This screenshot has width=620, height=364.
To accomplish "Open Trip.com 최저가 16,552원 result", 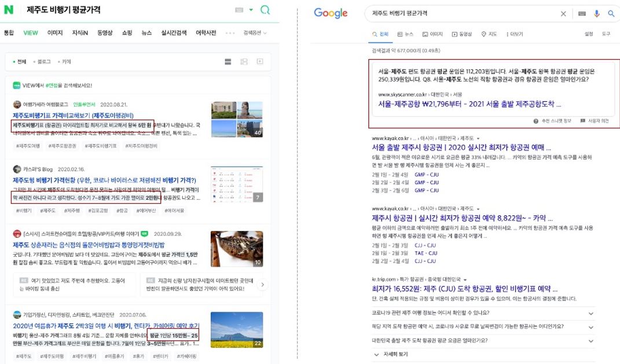I will [x=465, y=289].
